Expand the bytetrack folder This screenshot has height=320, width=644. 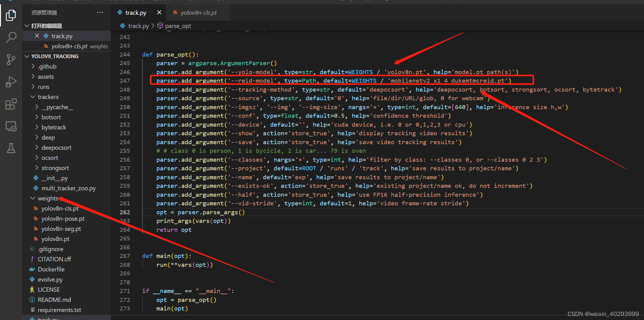point(54,127)
